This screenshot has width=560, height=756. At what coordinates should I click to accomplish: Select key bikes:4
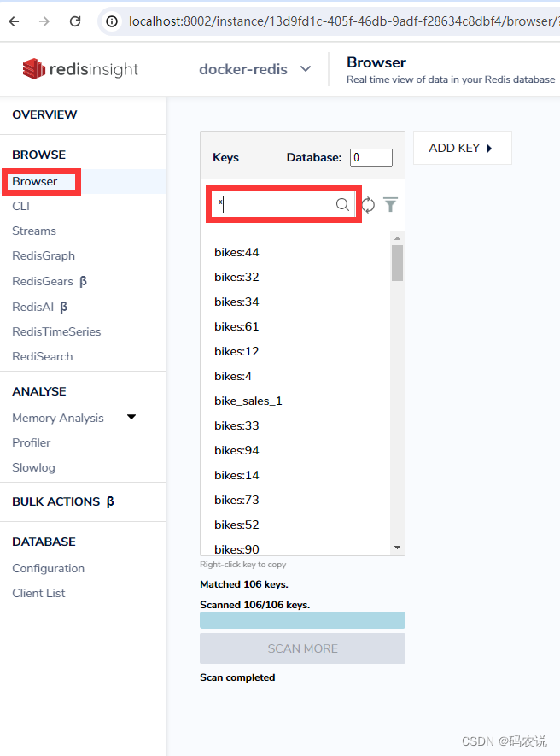click(233, 376)
